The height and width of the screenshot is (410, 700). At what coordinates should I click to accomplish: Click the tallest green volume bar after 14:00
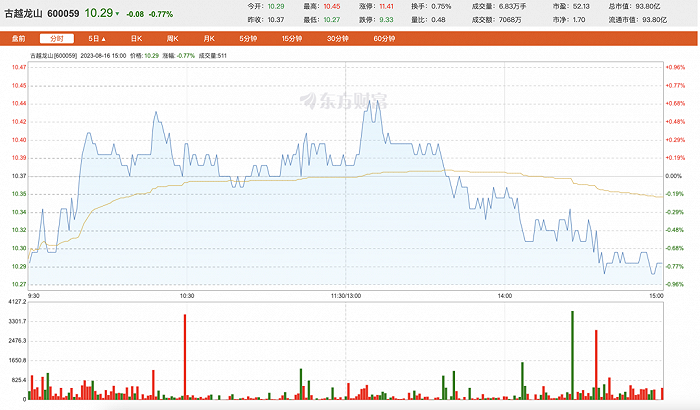coord(572,355)
